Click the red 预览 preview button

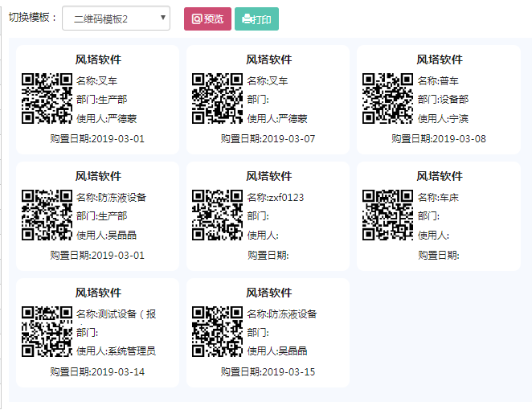[207, 19]
